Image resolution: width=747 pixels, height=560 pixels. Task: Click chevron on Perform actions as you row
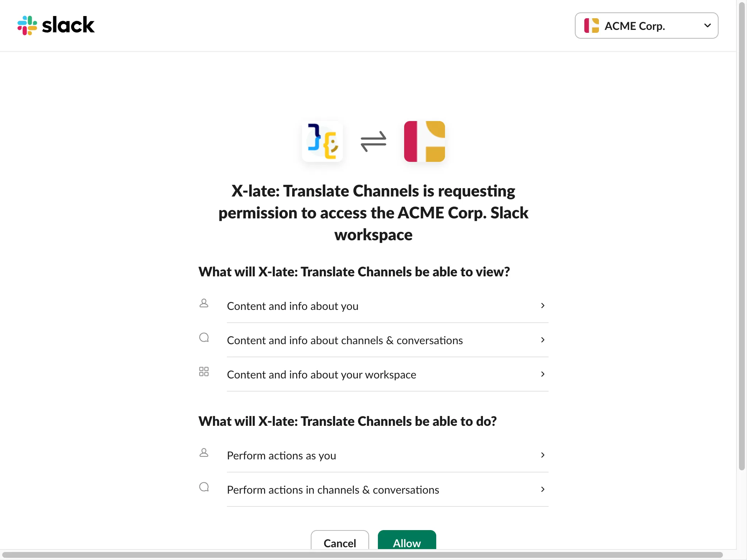543,455
